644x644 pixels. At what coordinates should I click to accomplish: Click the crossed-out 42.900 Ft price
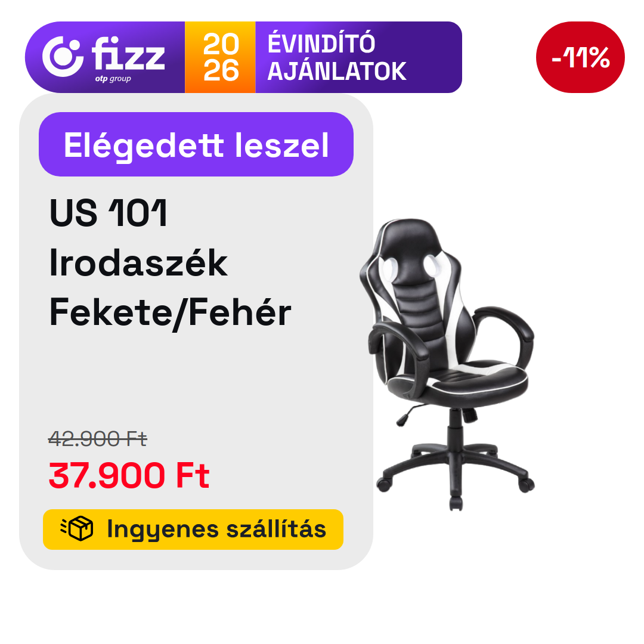(98, 439)
